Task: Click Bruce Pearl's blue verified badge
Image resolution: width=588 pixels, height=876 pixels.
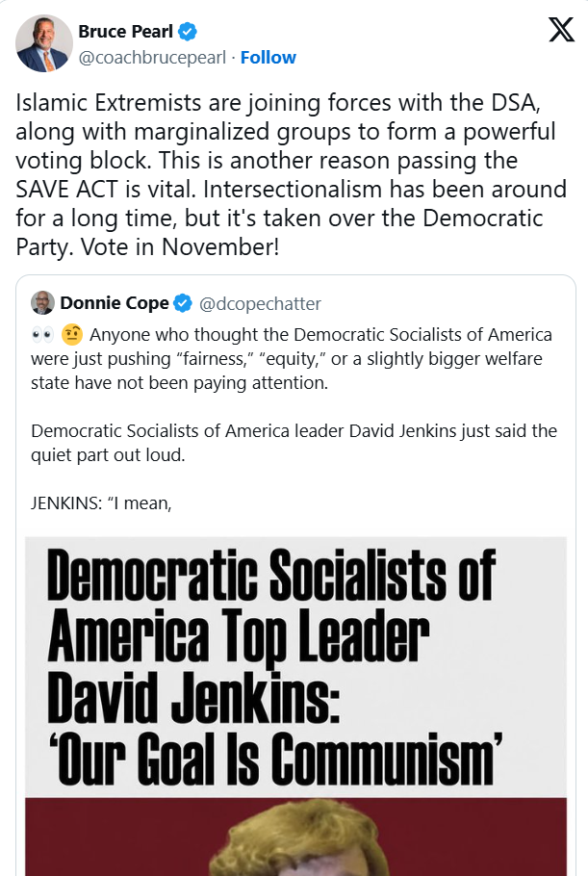Action: click(x=188, y=32)
